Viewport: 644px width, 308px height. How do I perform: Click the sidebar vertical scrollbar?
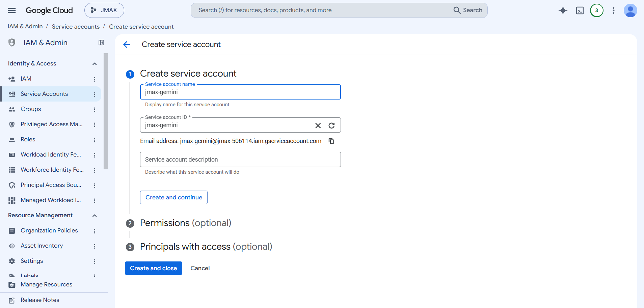pos(106,111)
